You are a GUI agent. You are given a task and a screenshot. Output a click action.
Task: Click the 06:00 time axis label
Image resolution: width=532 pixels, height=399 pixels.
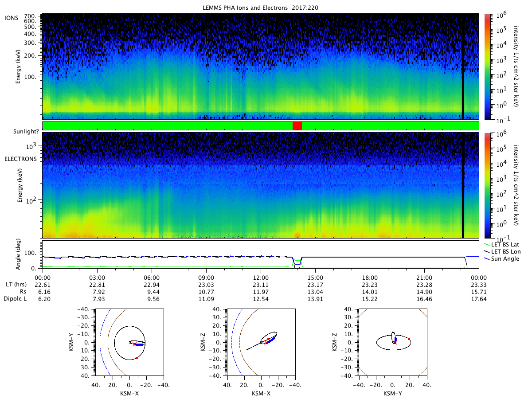152,278
